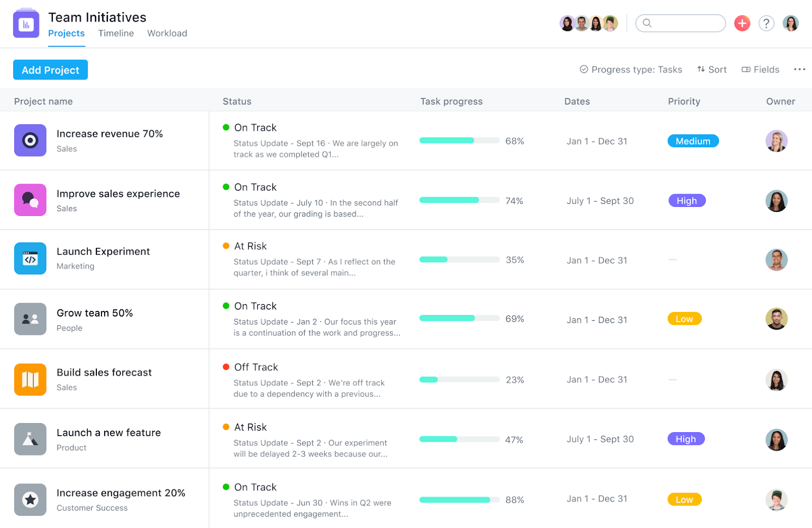The height and width of the screenshot is (528, 812).
Task: Click the Add Project button
Action: [x=50, y=69]
